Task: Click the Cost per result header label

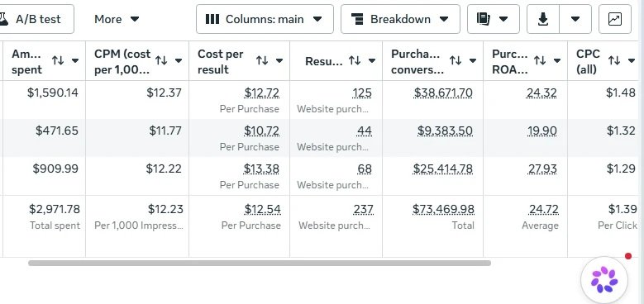Action: [x=221, y=61]
